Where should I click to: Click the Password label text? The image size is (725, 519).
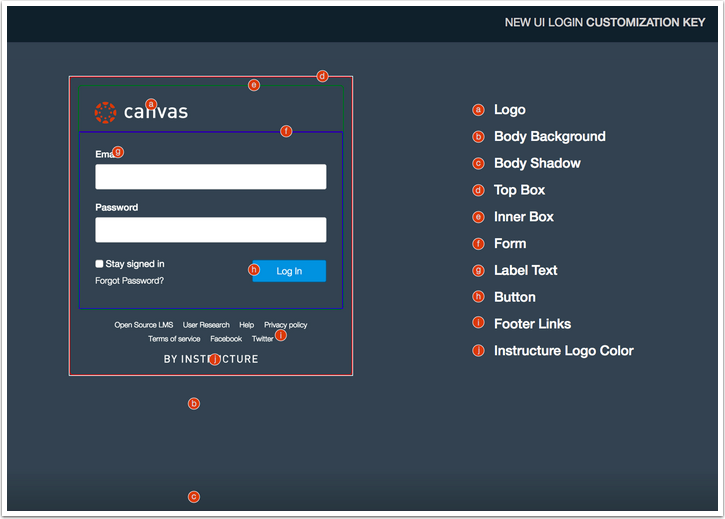click(117, 207)
